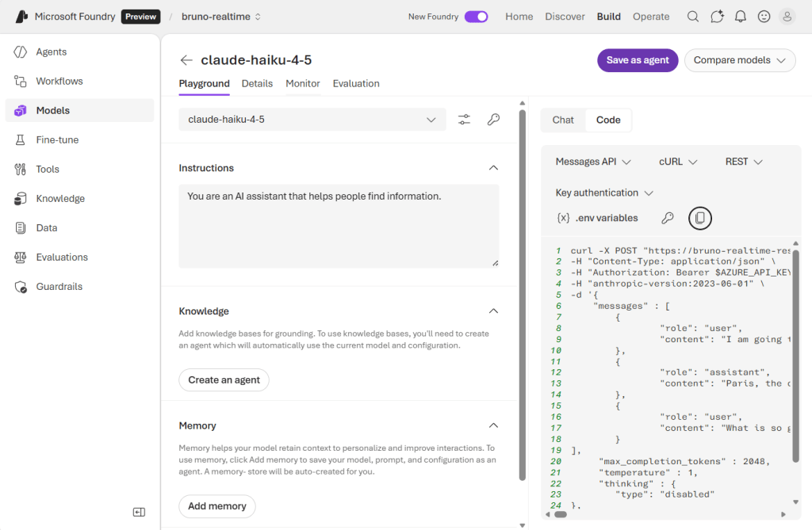The image size is (812, 530).
Task: Open the bruno-realtime project switcher
Action: tap(220, 16)
